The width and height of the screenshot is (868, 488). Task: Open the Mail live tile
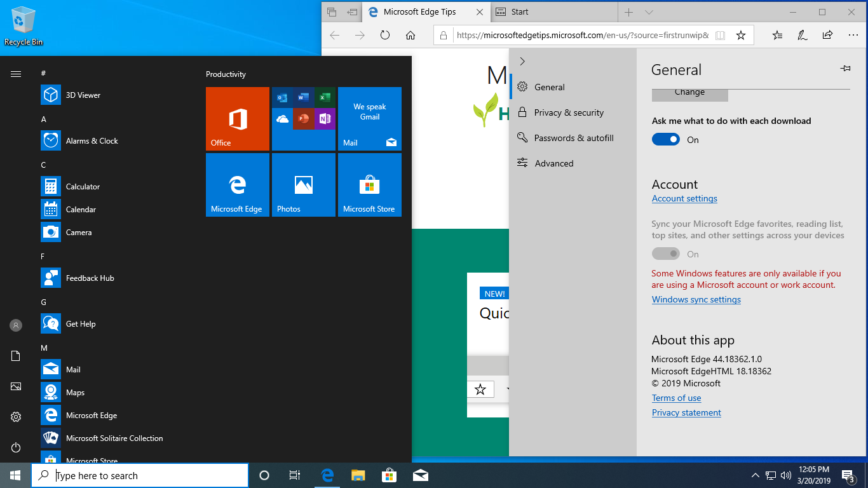[370, 119]
